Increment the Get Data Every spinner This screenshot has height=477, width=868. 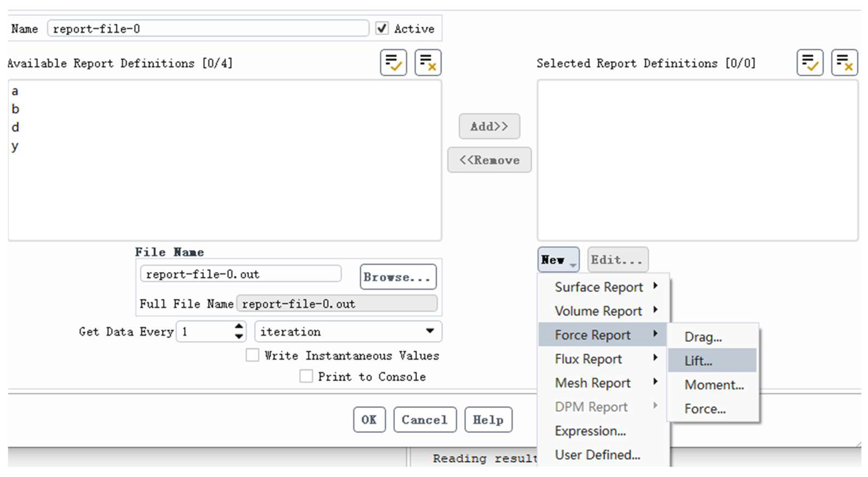(239, 326)
